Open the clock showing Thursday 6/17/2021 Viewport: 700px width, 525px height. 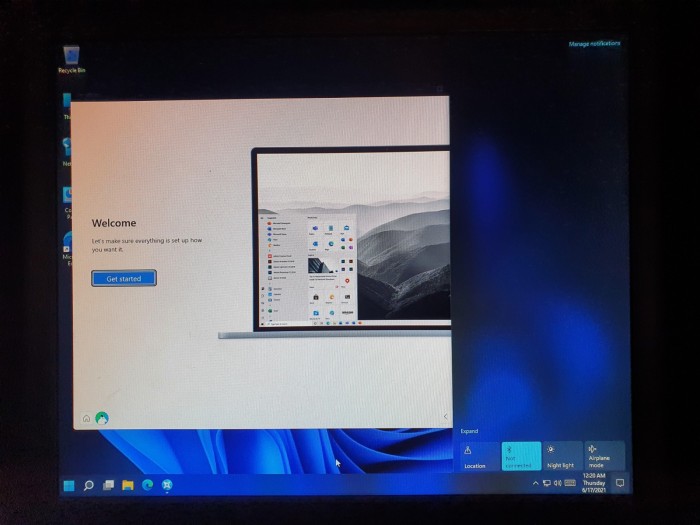pyautogui.click(x=594, y=483)
